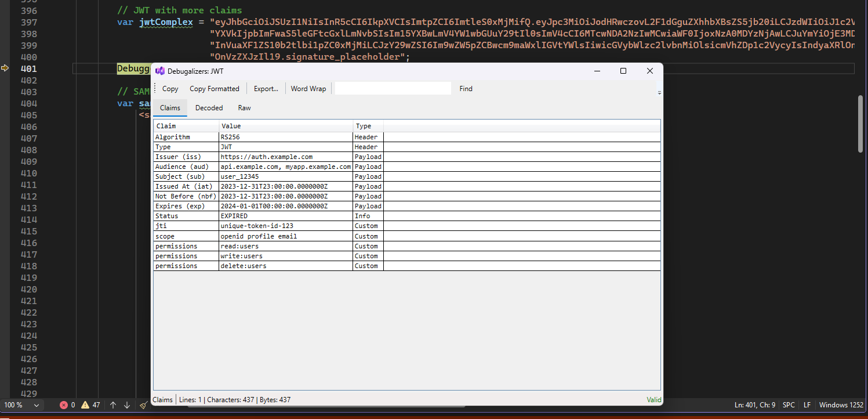Toggle Word Wrap in the toolbar
Viewport: 868px width, 419px height.
tap(308, 89)
